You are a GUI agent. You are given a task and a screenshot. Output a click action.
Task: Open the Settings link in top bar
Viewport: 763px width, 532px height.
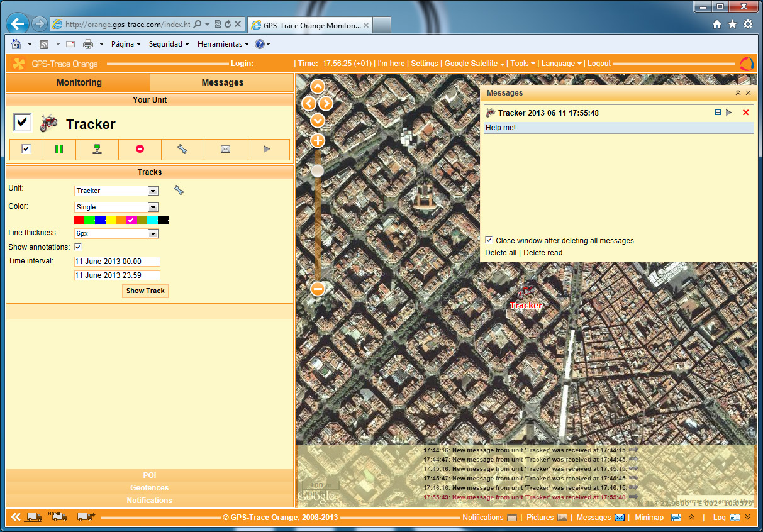pyautogui.click(x=425, y=64)
